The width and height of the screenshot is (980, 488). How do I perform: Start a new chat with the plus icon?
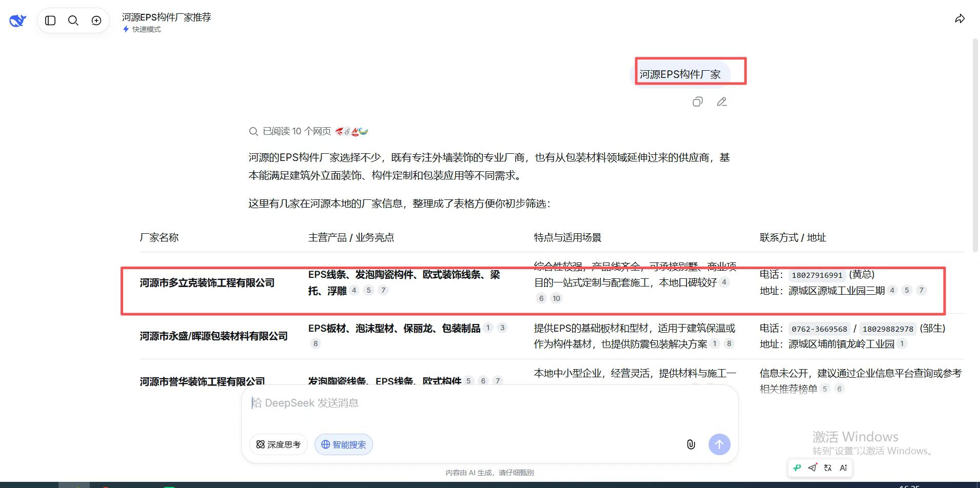(96, 21)
